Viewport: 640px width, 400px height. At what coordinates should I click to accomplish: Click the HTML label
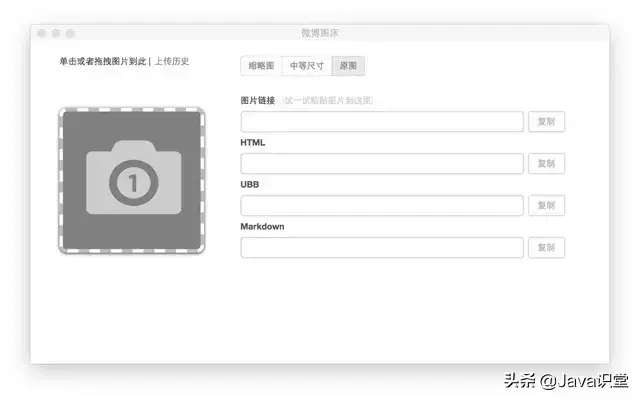pos(253,142)
